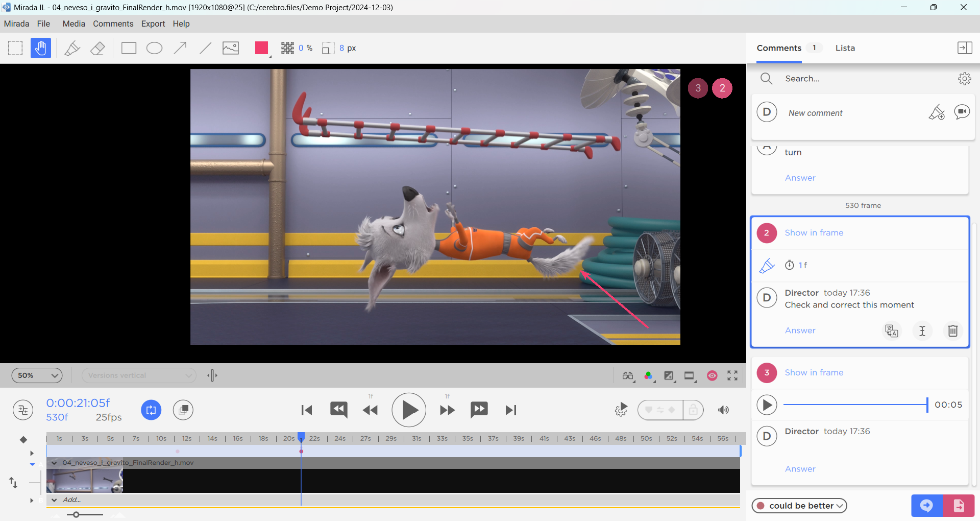Open the pink drawing color swatch
980x521 pixels.
[262, 48]
